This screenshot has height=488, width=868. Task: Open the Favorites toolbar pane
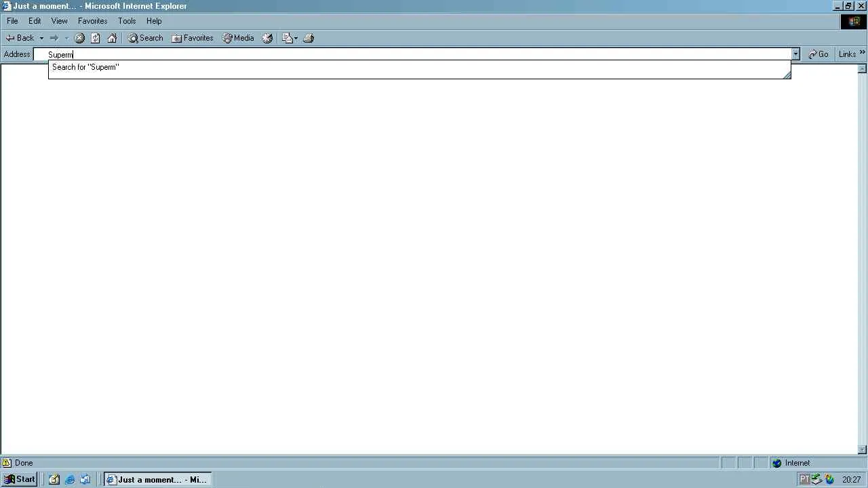click(193, 38)
